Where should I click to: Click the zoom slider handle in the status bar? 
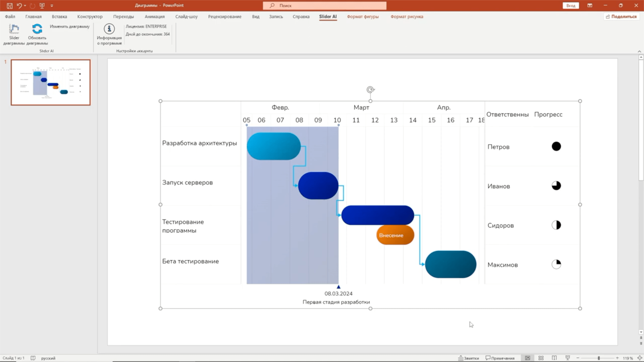click(x=599, y=358)
